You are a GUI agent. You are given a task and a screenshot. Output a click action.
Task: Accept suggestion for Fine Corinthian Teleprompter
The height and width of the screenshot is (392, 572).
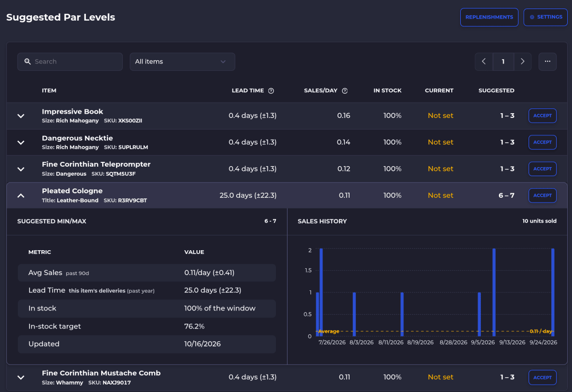pyautogui.click(x=542, y=169)
